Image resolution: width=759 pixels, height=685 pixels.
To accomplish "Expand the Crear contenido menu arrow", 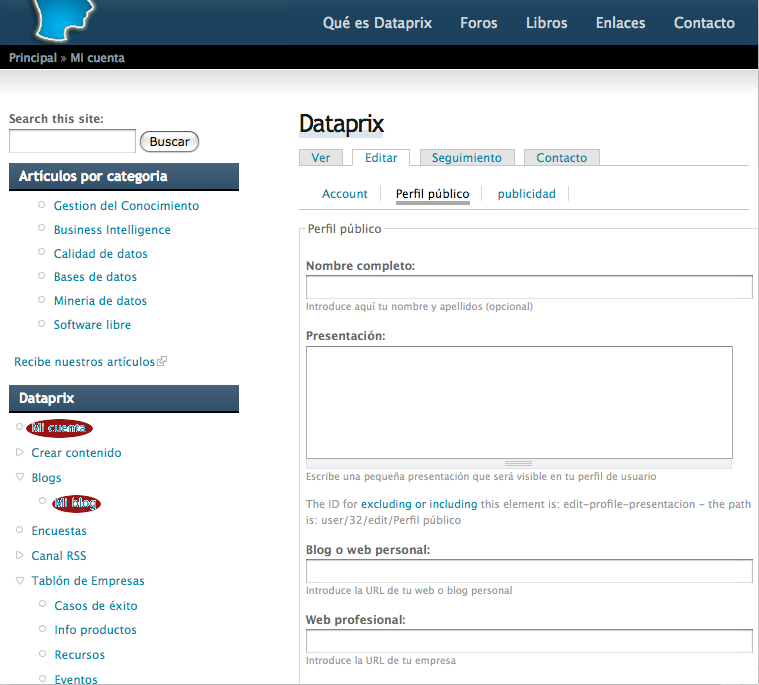I will tap(19, 452).
